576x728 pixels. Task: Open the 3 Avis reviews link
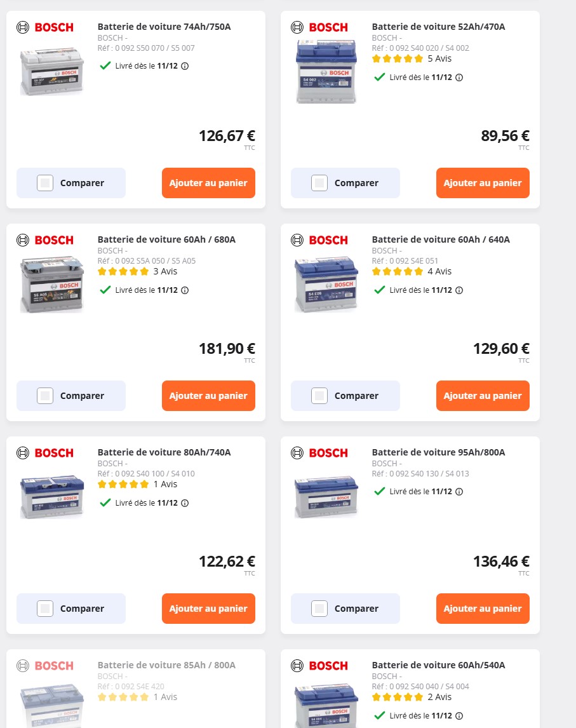(x=165, y=271)
